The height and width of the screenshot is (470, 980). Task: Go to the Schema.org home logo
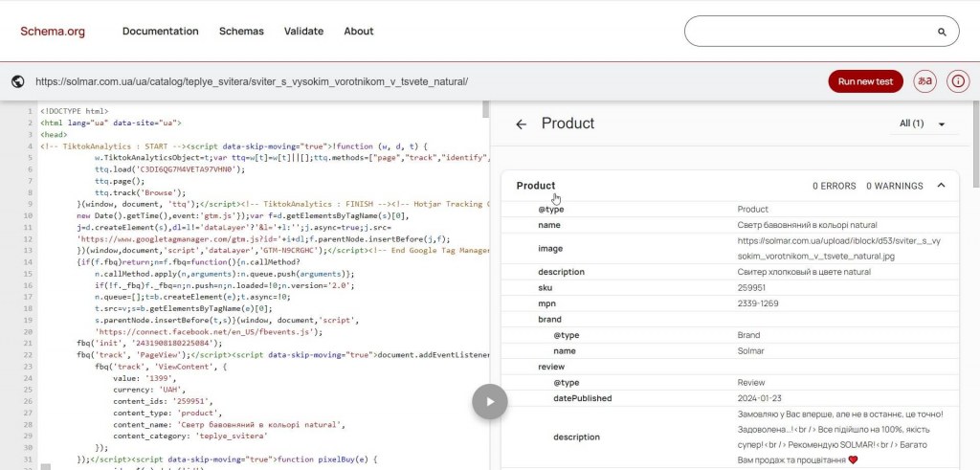point(53,32)
